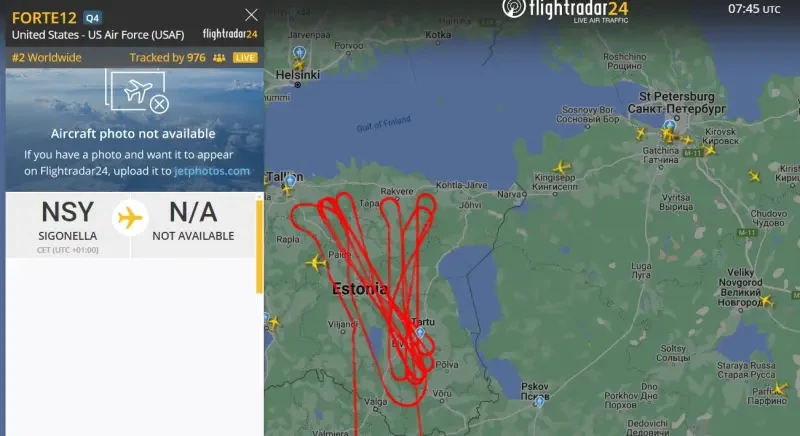
Task: Select the tracked-by people icon
Action: [219, 58]
